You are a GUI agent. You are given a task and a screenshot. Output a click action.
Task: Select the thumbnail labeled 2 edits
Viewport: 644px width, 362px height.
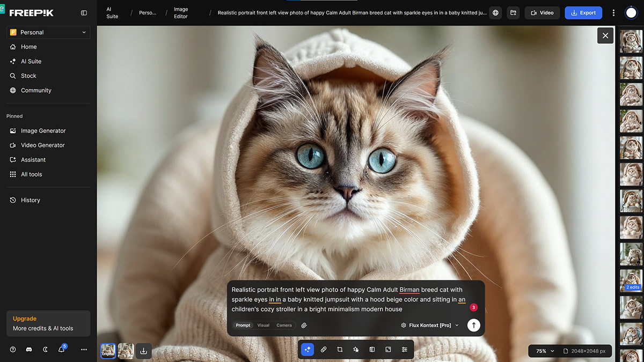pyautogui.click(x=631, y=280)
